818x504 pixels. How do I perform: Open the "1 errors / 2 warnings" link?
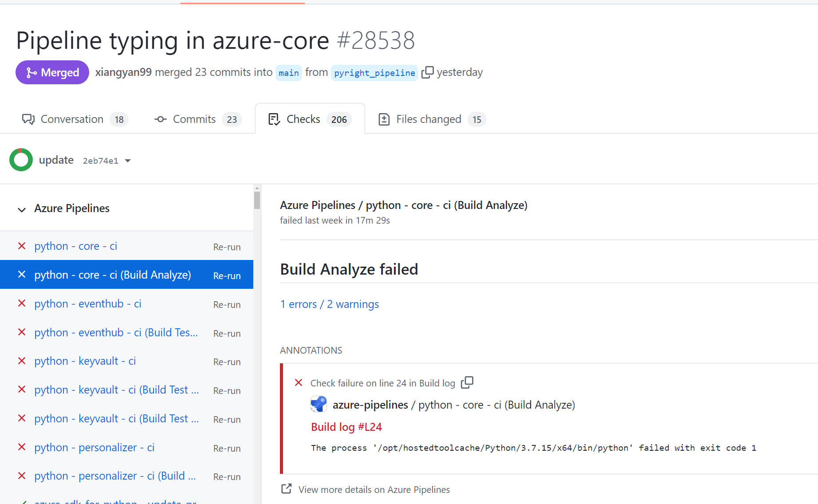(x=329, y=304)
